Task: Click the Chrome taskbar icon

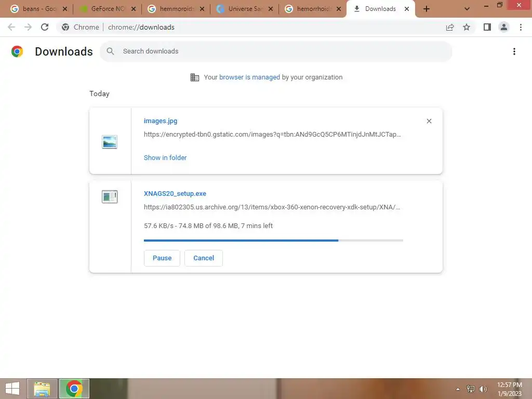Action: (x=74, y=389)
